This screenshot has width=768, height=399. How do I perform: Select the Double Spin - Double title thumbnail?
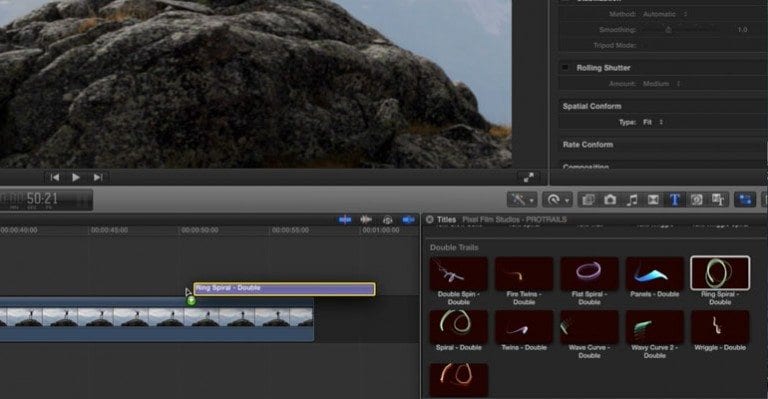[458, 273]
